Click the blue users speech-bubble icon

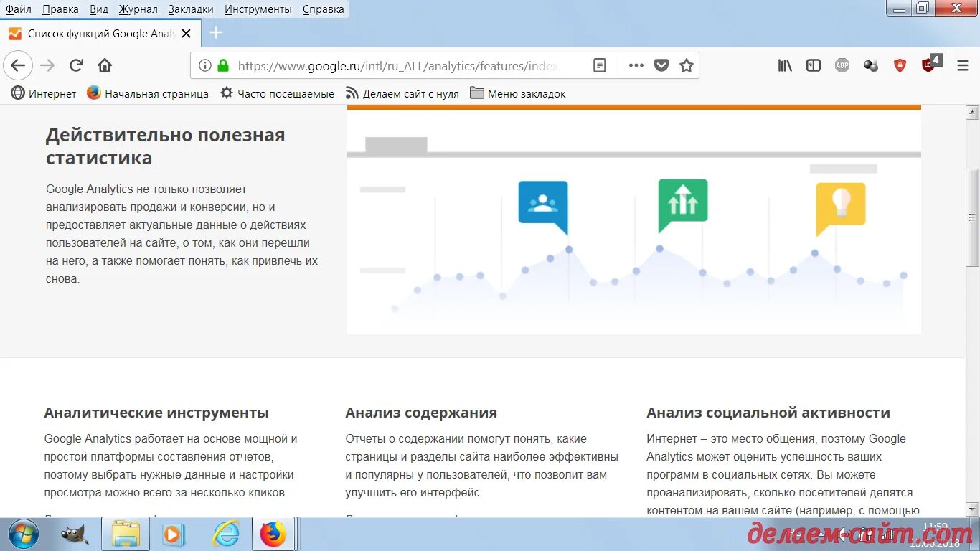(543, 207)
